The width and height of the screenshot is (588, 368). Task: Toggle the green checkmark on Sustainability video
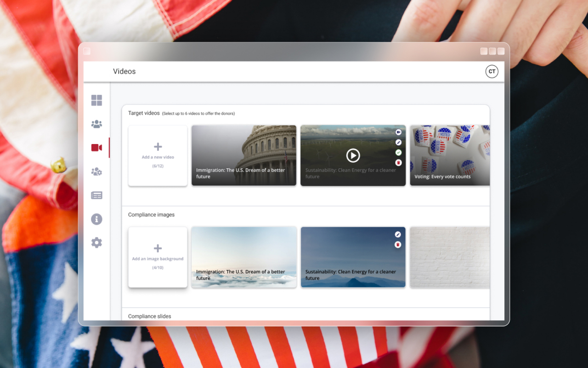[x=398, y=152]
